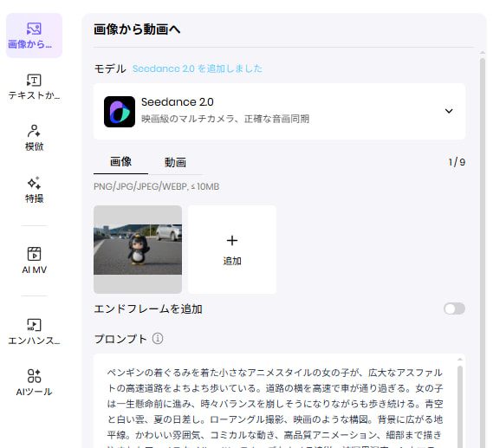Click the プロンプト info icon
Image resolution: width=493 pixels, height=448 pixels.
pyautogui.click(x=158, y=339)
